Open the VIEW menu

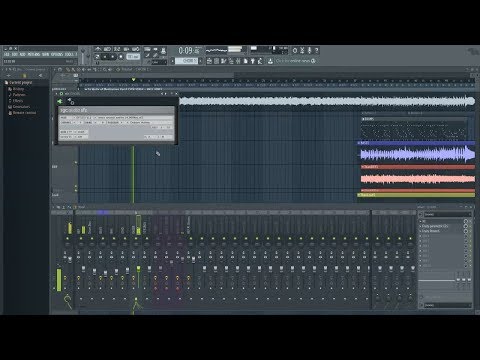point(46,54)
